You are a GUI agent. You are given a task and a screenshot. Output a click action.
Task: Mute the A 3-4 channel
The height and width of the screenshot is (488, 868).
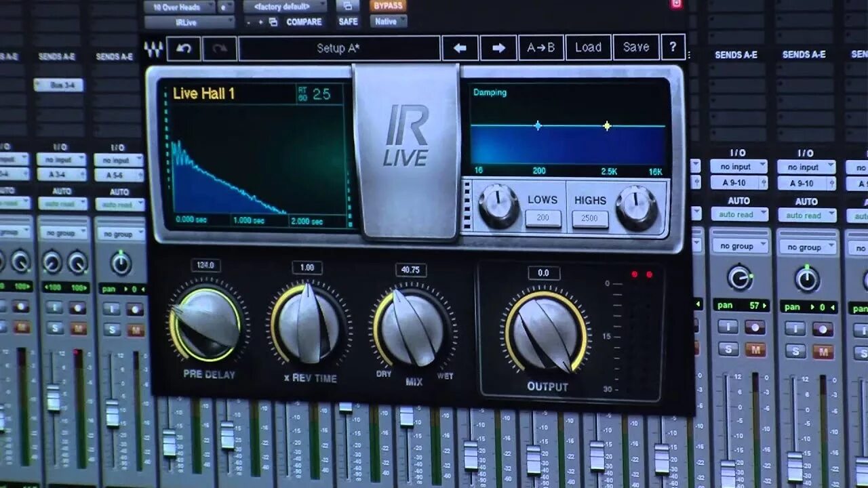pyautogui.click(x=79, y=329)
